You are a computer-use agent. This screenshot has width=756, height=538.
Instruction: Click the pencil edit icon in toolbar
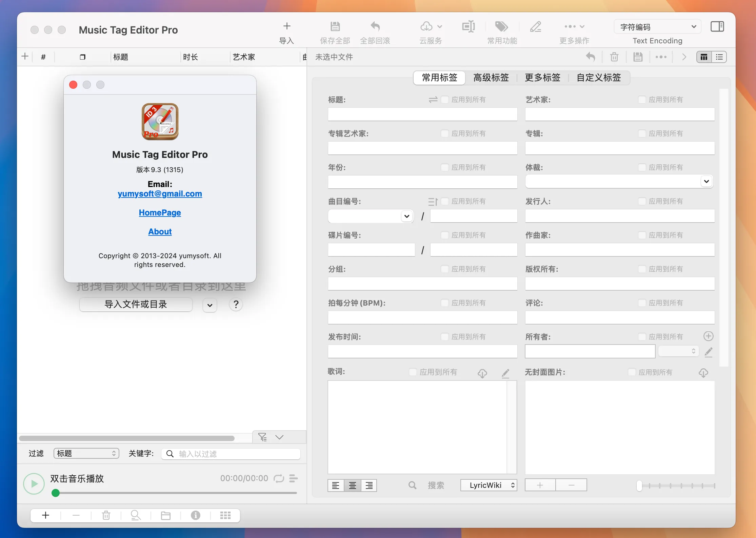point(536,26)
